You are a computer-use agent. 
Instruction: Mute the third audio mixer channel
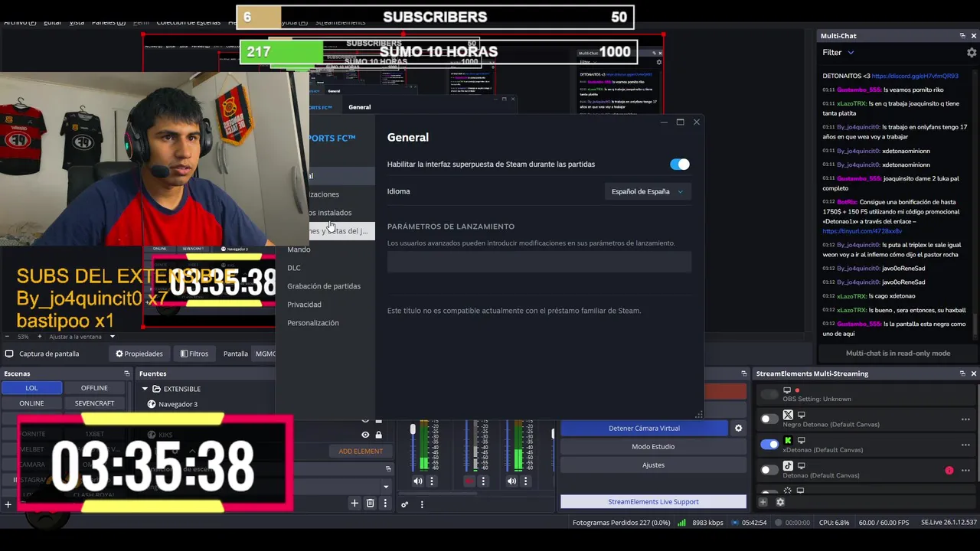512,481
